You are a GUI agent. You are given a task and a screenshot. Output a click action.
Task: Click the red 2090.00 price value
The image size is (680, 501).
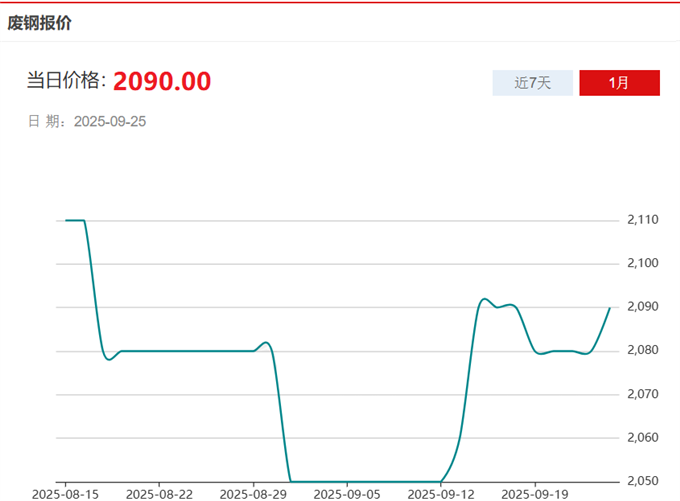pyautogui.click(x=162, y=82)
